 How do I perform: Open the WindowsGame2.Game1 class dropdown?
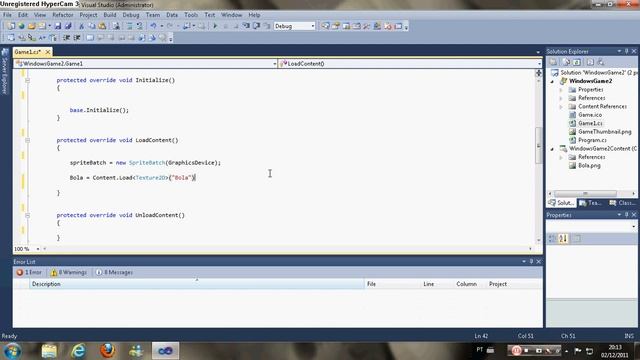coord(274,64)
